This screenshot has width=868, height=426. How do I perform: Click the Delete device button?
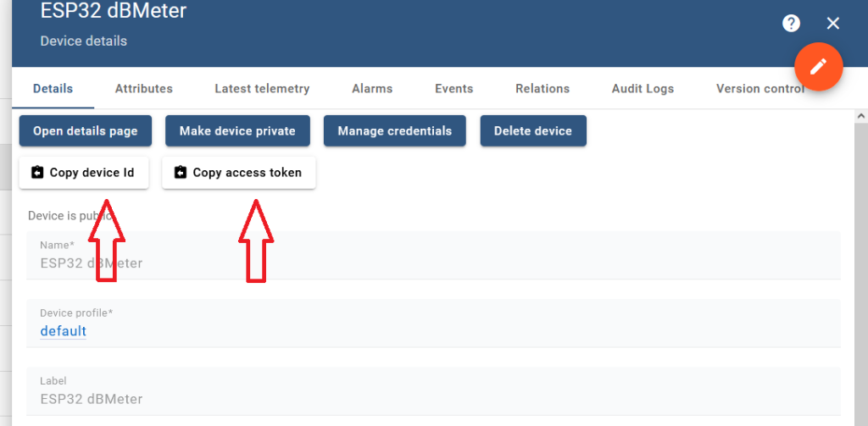[x=533, y=131]
